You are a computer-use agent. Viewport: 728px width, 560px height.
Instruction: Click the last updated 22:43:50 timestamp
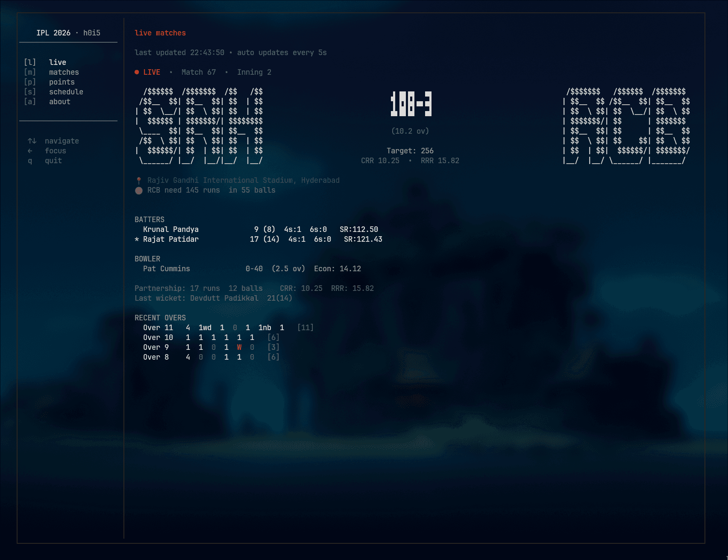[179, 53]
